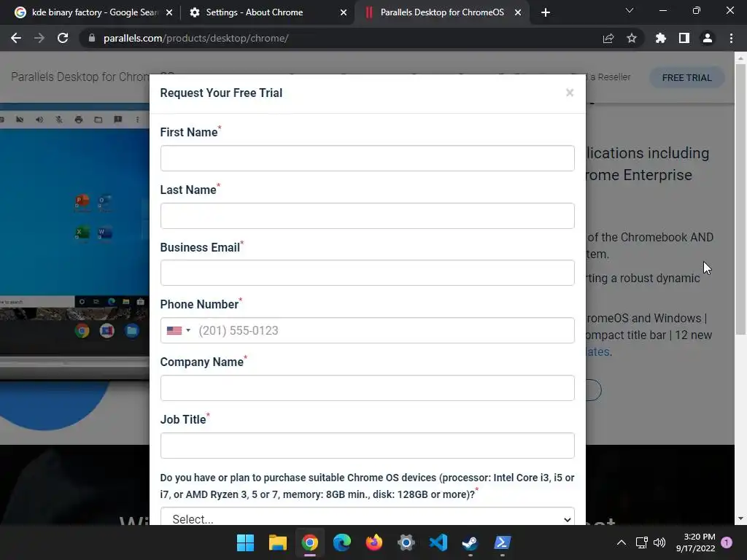
Task: Open tab search chevron
Action: 630,10
